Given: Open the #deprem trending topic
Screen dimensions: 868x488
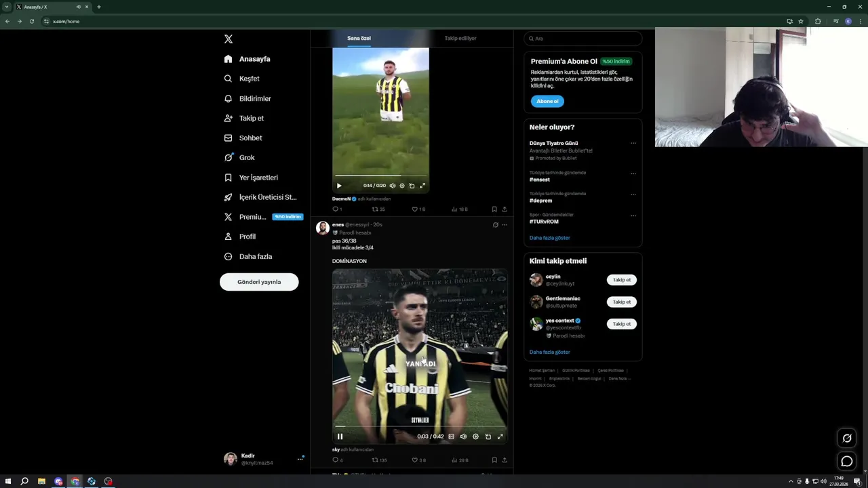Looking at the screenshot, I should (540, 201).
